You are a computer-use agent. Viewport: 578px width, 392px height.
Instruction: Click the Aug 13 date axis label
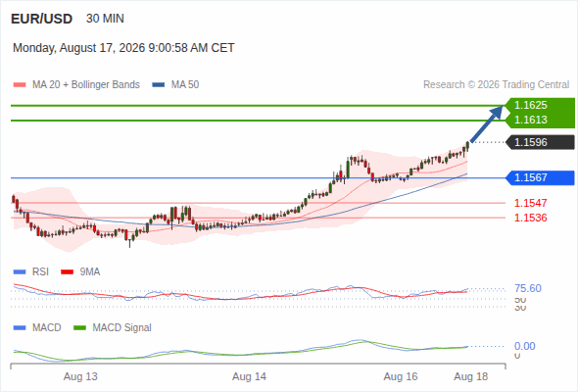coord(80,377)
